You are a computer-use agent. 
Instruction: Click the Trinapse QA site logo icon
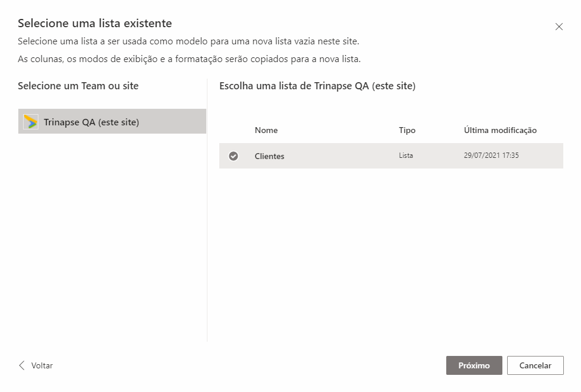click(31, 122)
